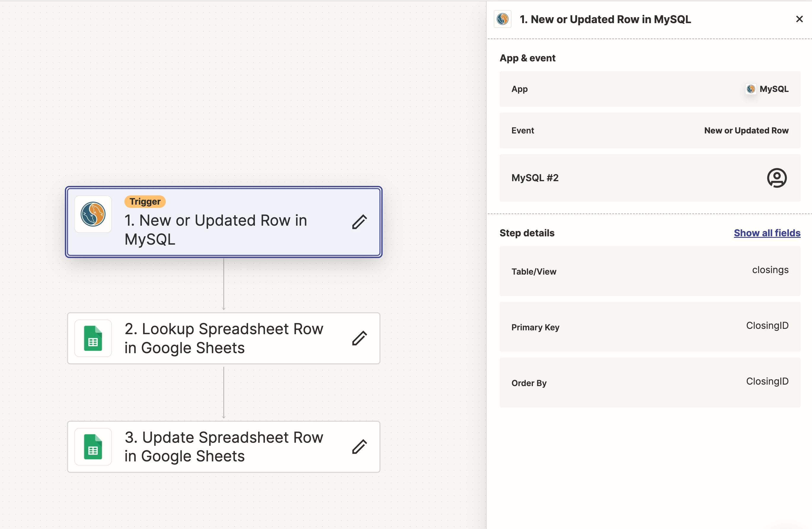Open the App row showing MySQL
Viewport: 812px width, 529px height.
pyautogui.click(x=650, y=89)
